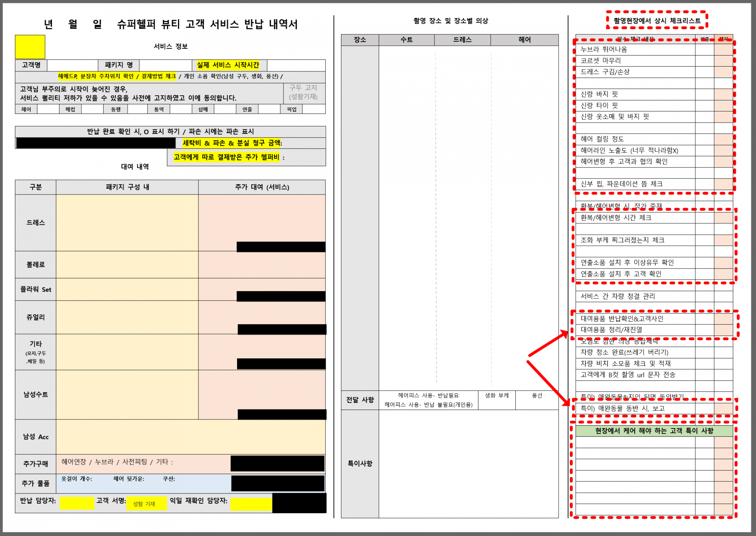Click the green 현장에서 케어 해야 하는 고객 특이 사항 header
The image size is (756, 536).
click(x=654, y=431)
